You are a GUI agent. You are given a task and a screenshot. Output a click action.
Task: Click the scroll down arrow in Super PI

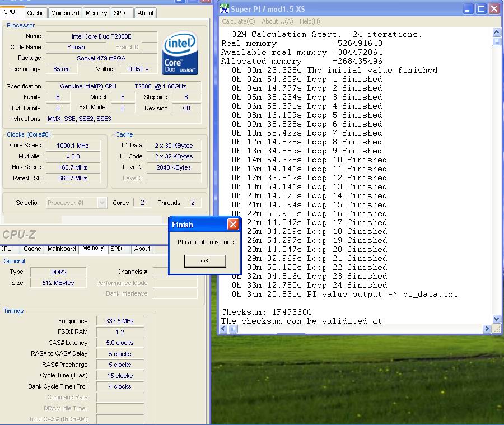click(496, 319)
